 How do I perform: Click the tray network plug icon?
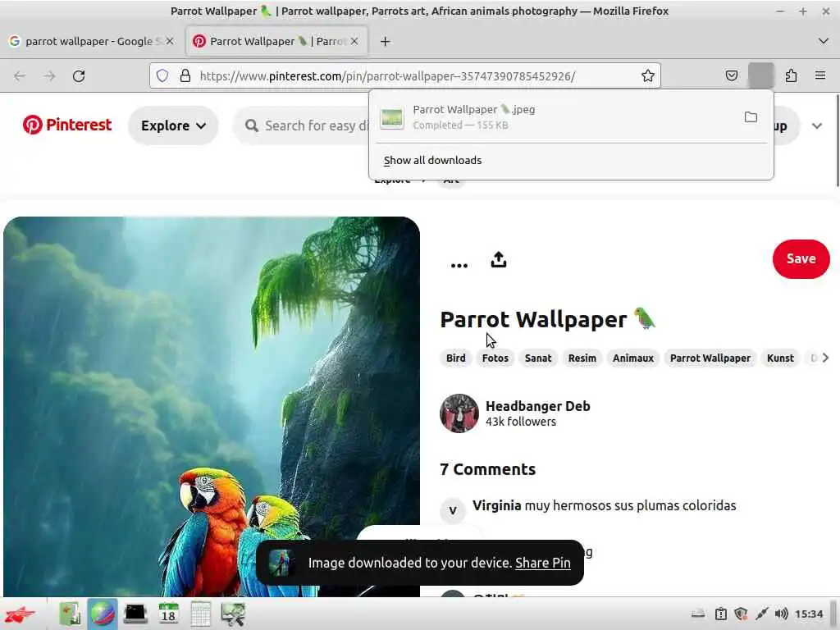click(x=761, y=614)
